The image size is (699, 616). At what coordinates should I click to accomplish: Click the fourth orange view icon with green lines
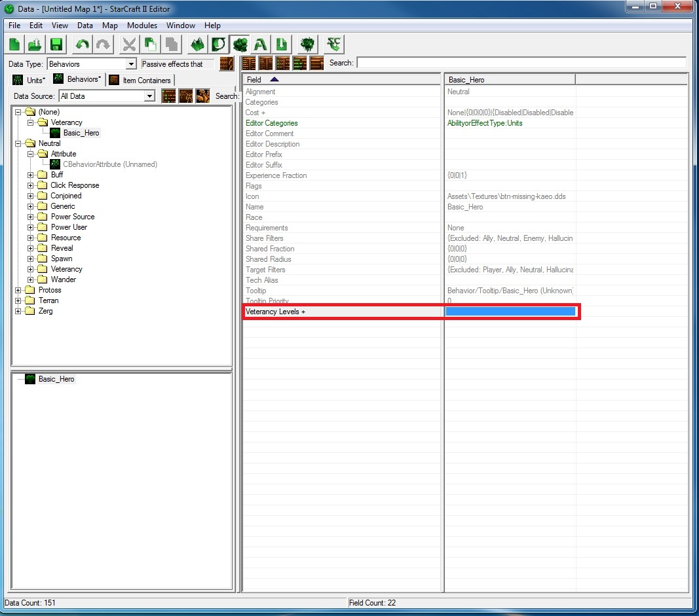click(x=299, y=63)
